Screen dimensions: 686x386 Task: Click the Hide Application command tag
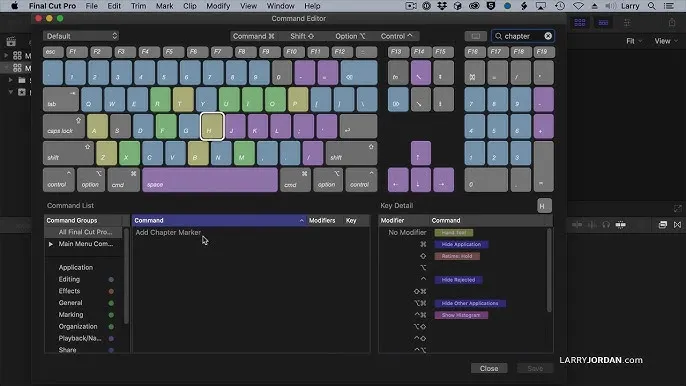[x=461, y=244]
